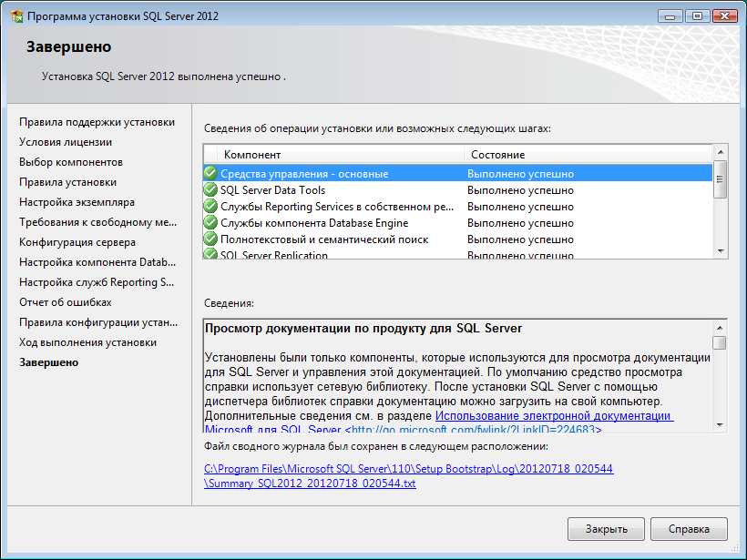The image size is (747, 560).
Task: Click green check icon beside Полнотекстовый и семантический поиск
Action: [210, 239]
